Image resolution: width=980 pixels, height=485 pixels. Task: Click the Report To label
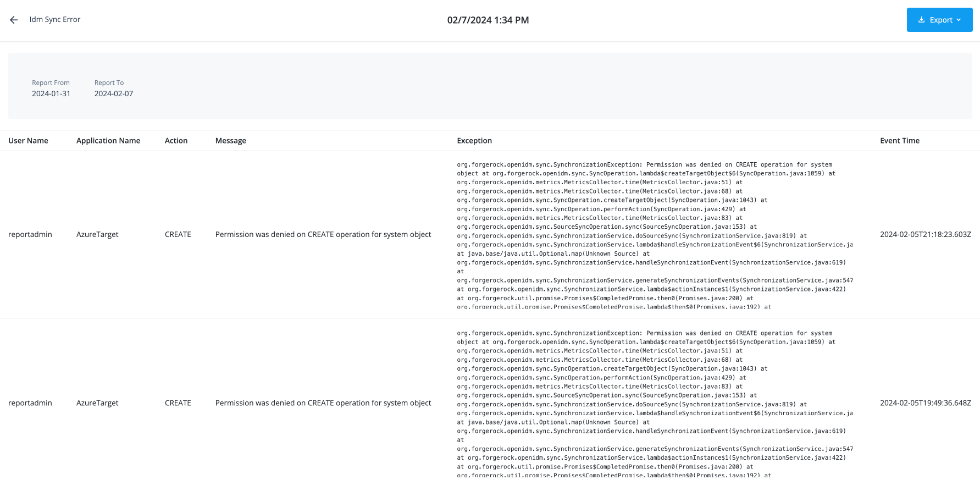point(109,83)
